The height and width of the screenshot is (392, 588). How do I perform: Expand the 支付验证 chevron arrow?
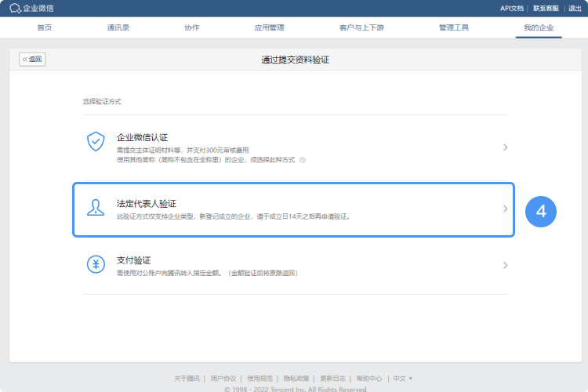pyautogui.click(x=506, y=265)
